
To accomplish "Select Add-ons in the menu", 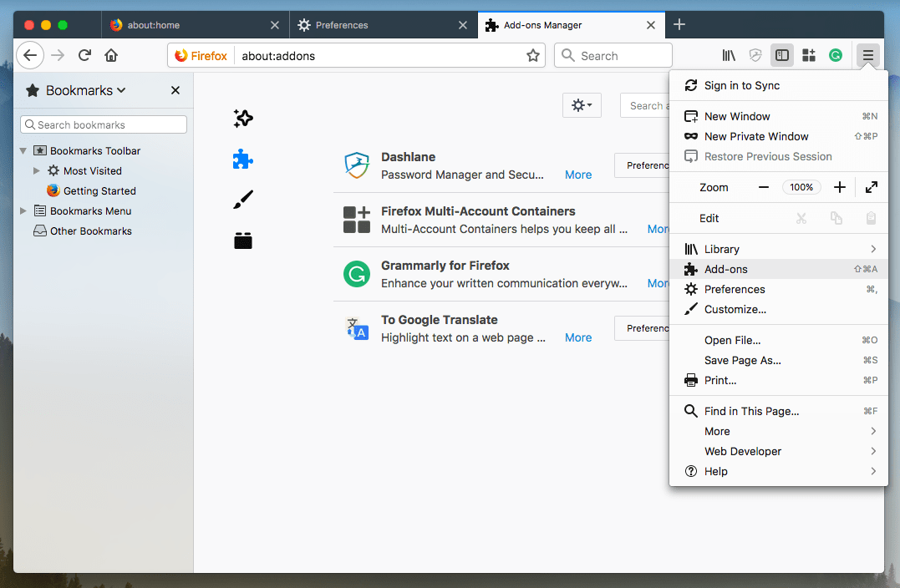I will 778,270.
